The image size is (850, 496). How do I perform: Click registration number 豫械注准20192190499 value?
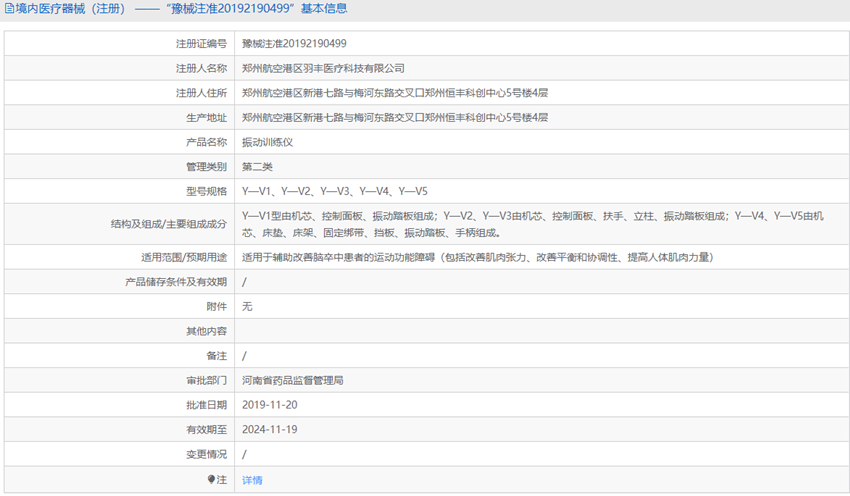294,44
